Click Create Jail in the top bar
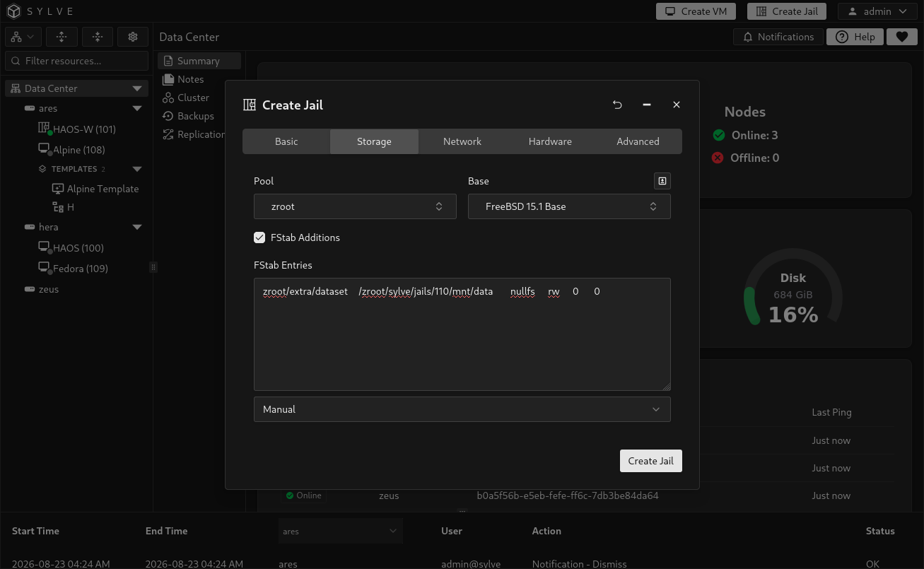 787,11
